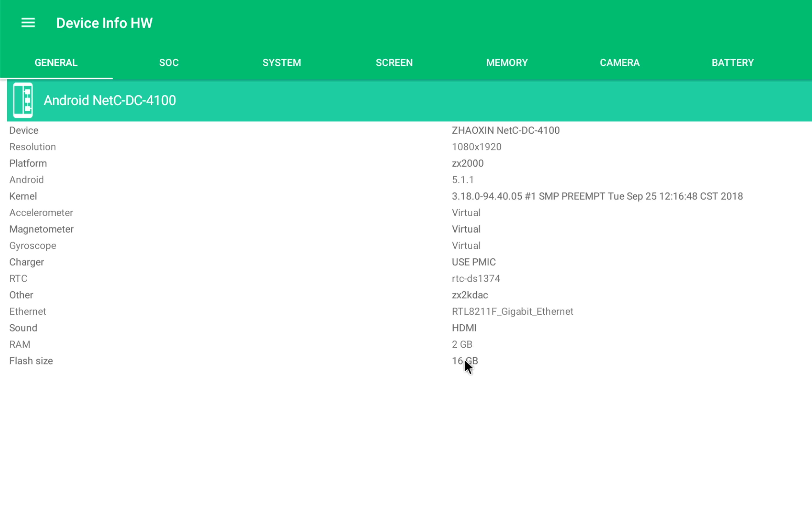This screenshot has height=508, width=812.
Task: Select the Gyroscope Virtual value
Action: 466,246
